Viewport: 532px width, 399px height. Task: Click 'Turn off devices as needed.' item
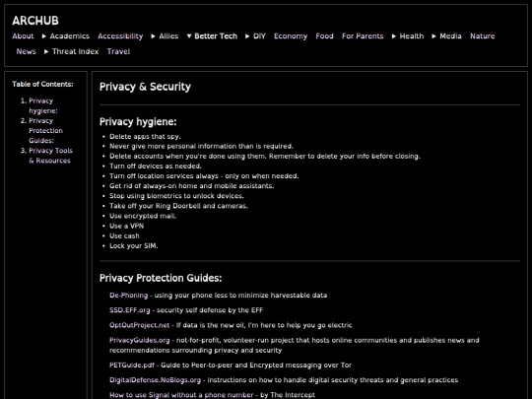156,166
